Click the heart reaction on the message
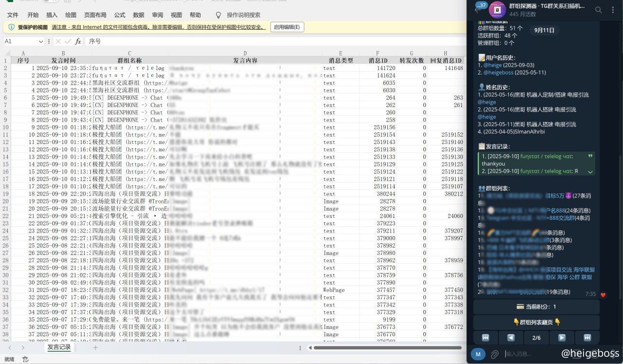 click(603, 295)
